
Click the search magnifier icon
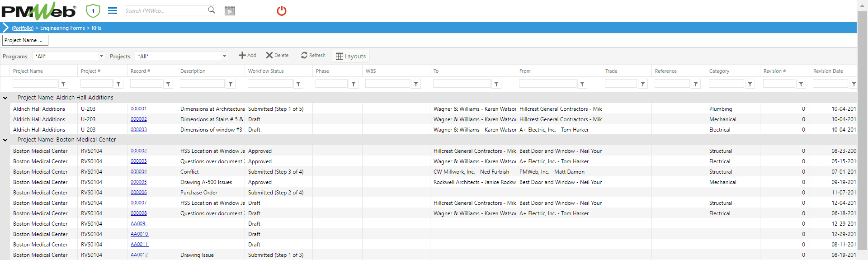click(211, 10)
